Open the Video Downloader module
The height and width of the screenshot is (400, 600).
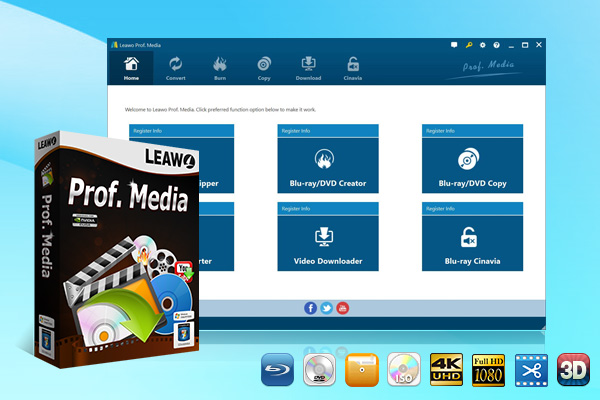pyautogui.click(x=328, y=243)
